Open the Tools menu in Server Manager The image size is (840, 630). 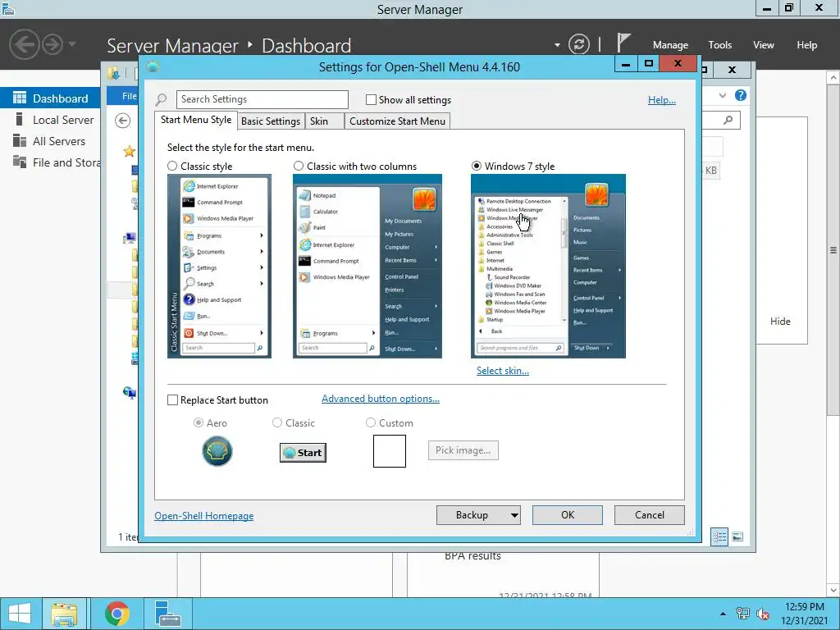coord(719,45)
